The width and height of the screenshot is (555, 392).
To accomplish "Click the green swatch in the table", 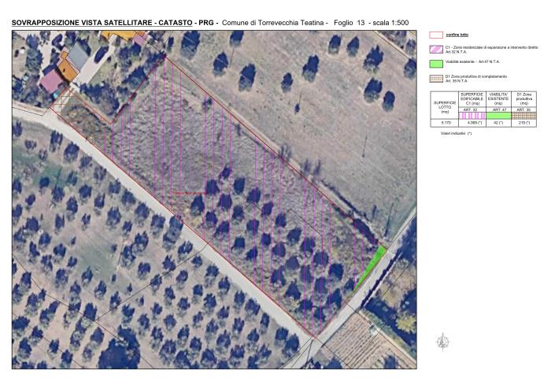I will coord(498,115).
